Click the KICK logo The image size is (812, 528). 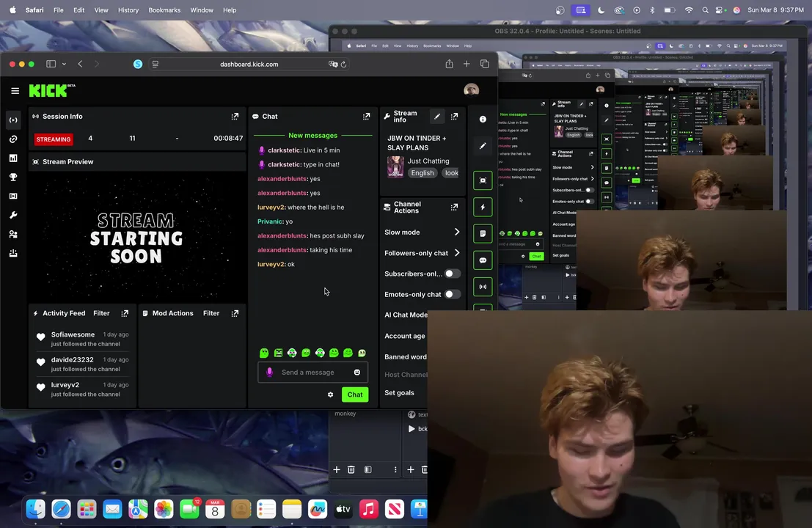click(x=52, y=91)
